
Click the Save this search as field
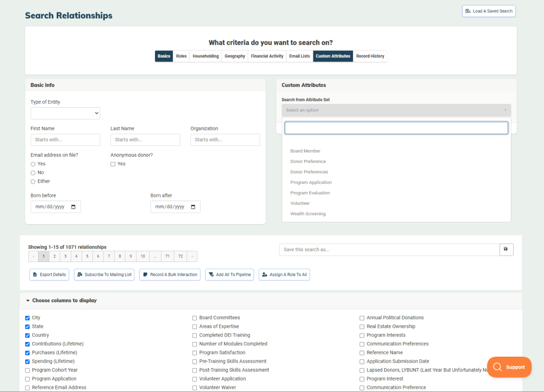[381, 249]
